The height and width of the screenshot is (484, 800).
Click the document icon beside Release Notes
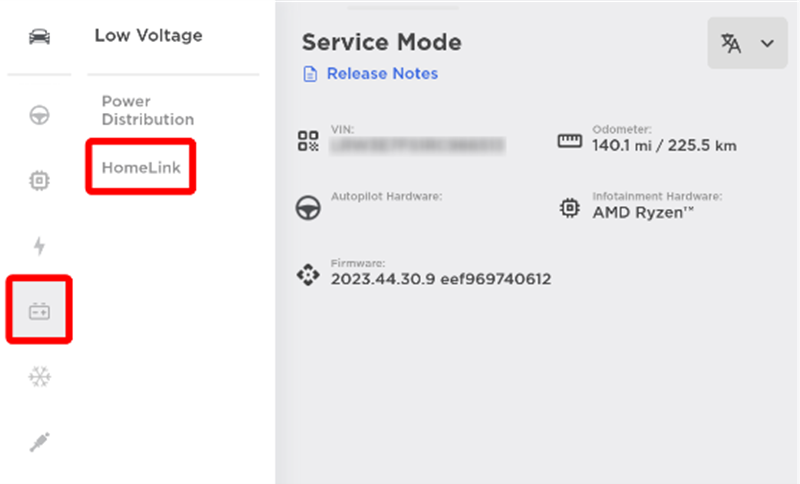pyautogui.click(x=310, y=74)
